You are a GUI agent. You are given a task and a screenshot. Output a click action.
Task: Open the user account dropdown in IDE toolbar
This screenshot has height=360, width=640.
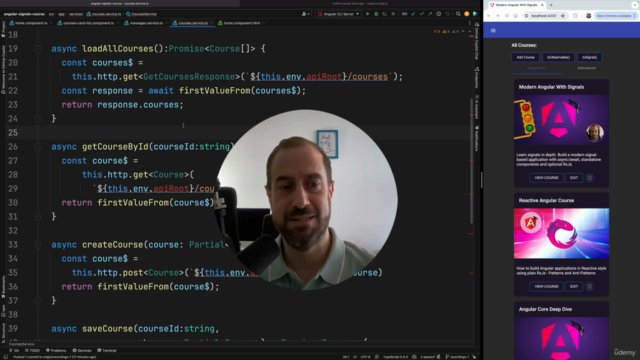[305, 14]
